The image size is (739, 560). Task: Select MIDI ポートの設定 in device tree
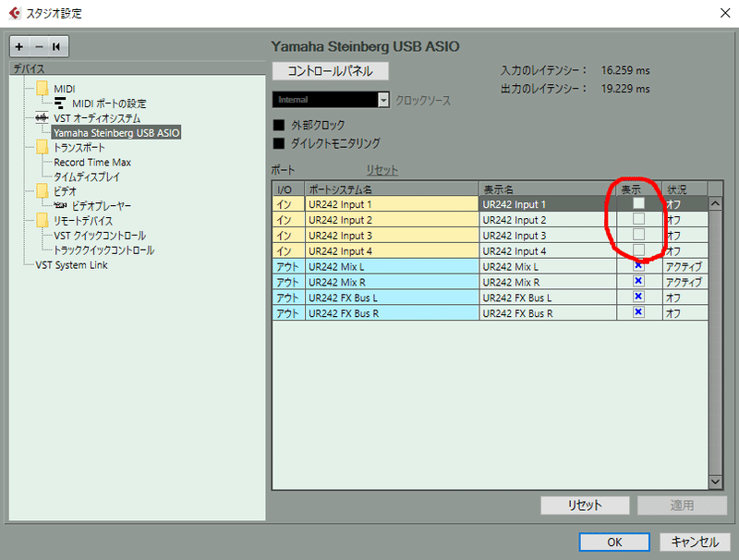109,103
